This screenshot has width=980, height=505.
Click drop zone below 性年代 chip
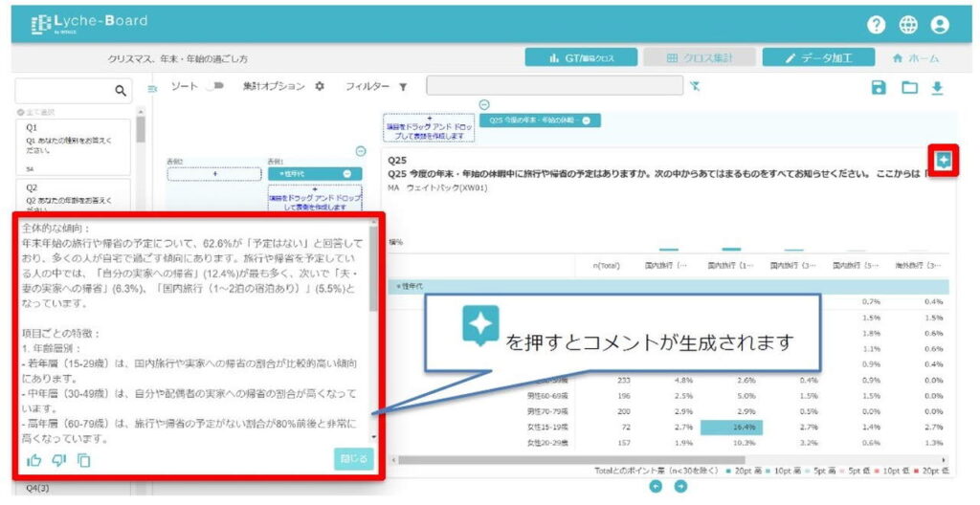click(x=314, y=198)
